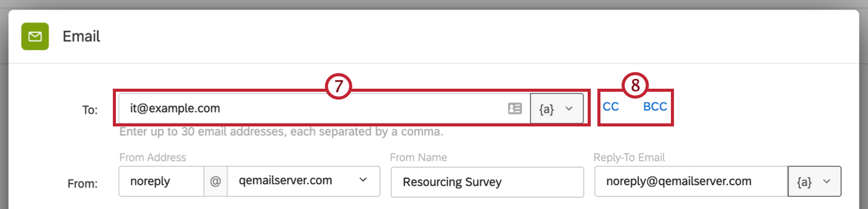
Task: Open piped text {a} menu for Reply-To Email
Action: click(814, 181)
